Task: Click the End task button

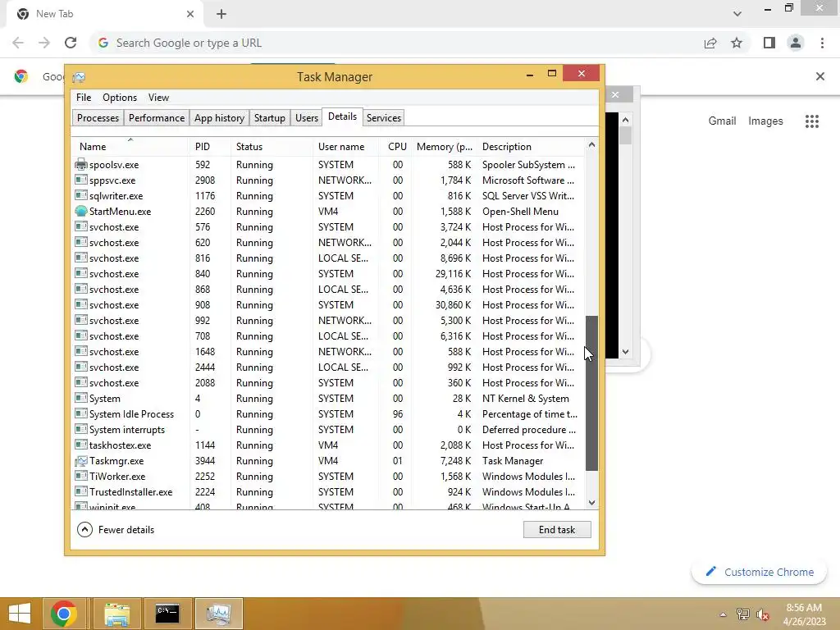Action: point(557,530)
